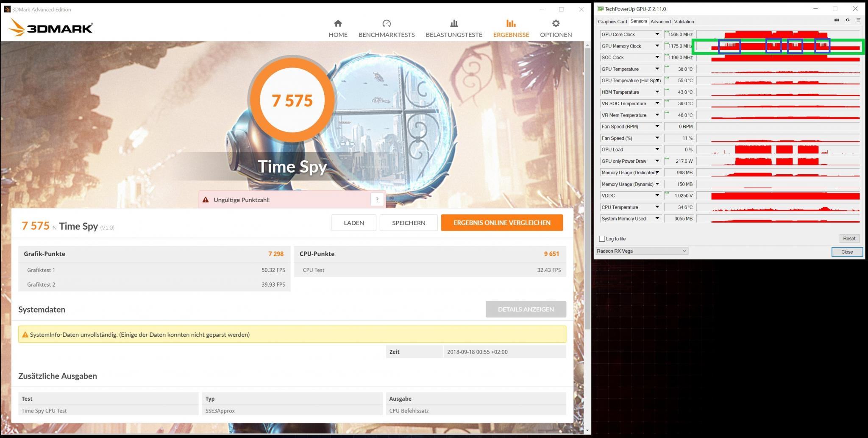The width and height of the screenshot is (868, 438).
Task: Open GPU Temperature sensor dropdown
Action: [657, 69]
